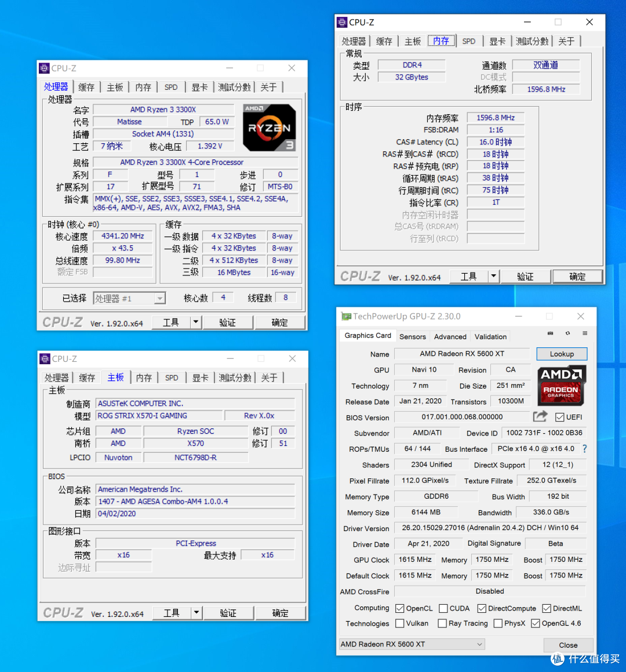Image resolution: width=626 pixels, height=672 pixels.
Task: Toggle the DirectML checkbox
Action: pyautogui.click(x=547, y=608)
